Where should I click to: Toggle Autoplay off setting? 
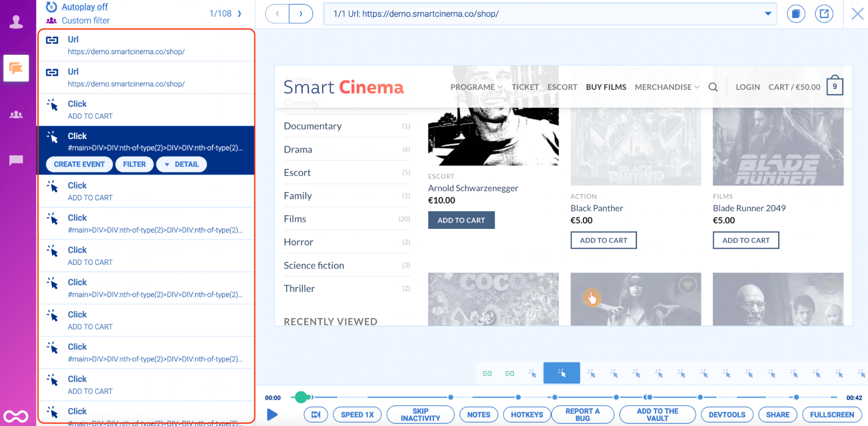(x=84, y=7)
